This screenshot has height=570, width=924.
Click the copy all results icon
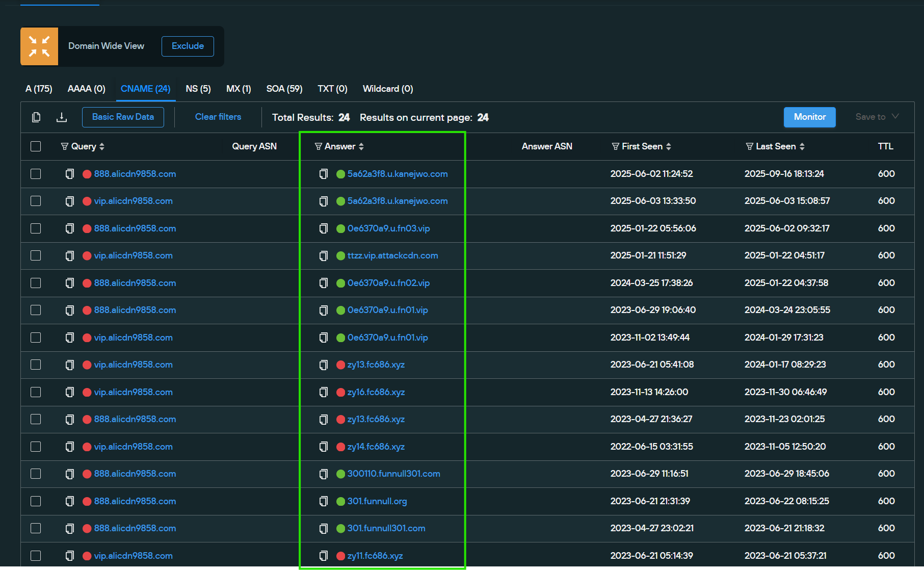(x=36, y=117)
